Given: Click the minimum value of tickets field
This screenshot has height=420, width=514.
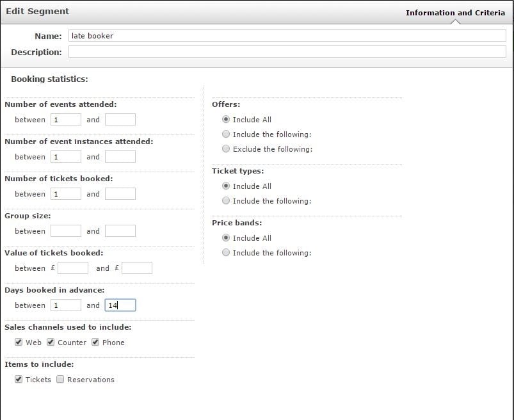Looking at the screenshot, I should [73, 268].
